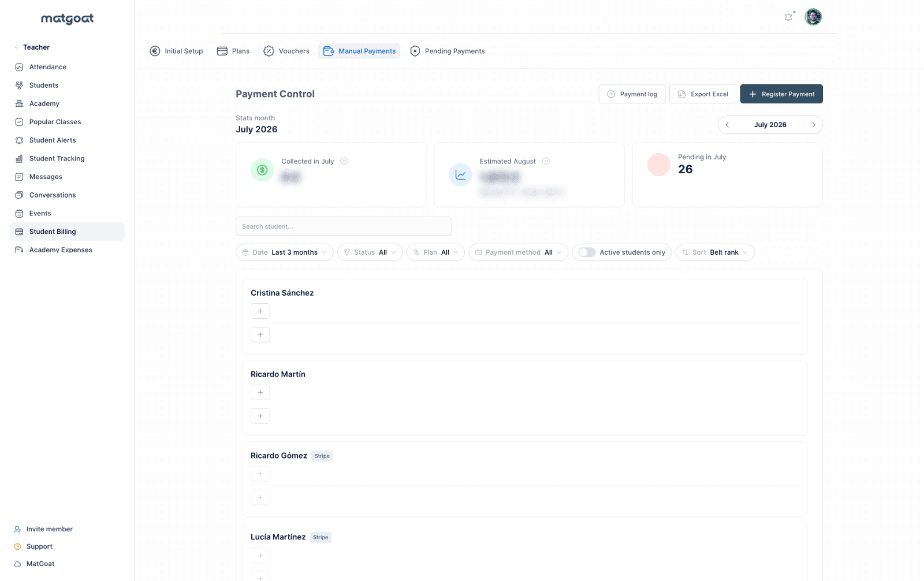
Task: Toggle visibility of Collected in July amount
Action: pos(344,161)
